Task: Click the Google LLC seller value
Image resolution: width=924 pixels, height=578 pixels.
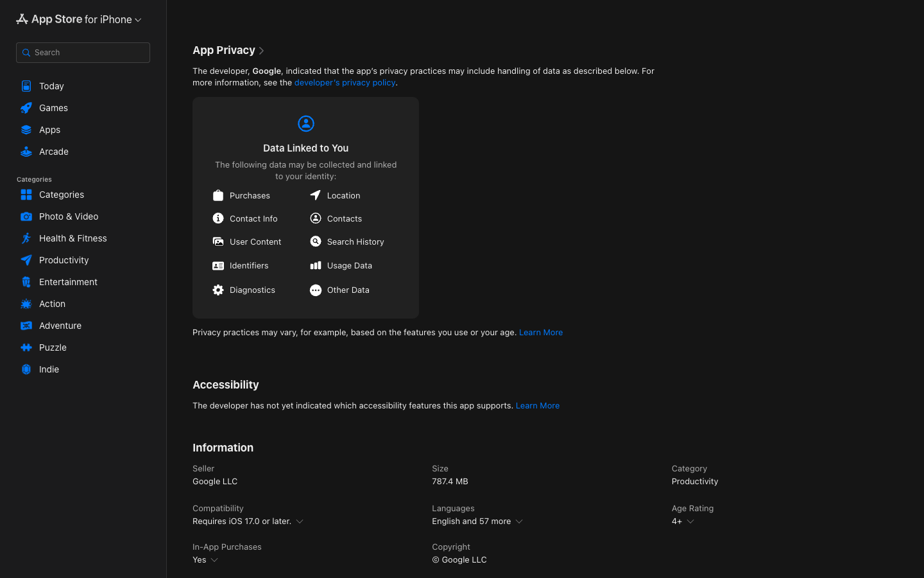Action: [x=215, y=482]
